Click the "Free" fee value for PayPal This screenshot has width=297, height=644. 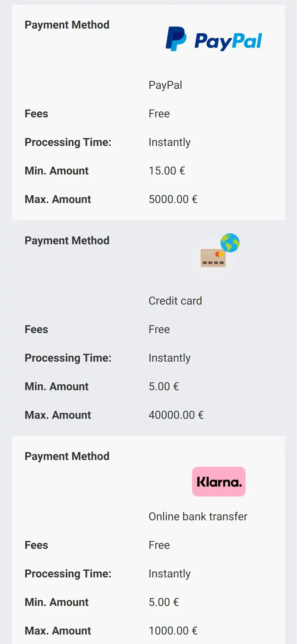coord(159,114)
